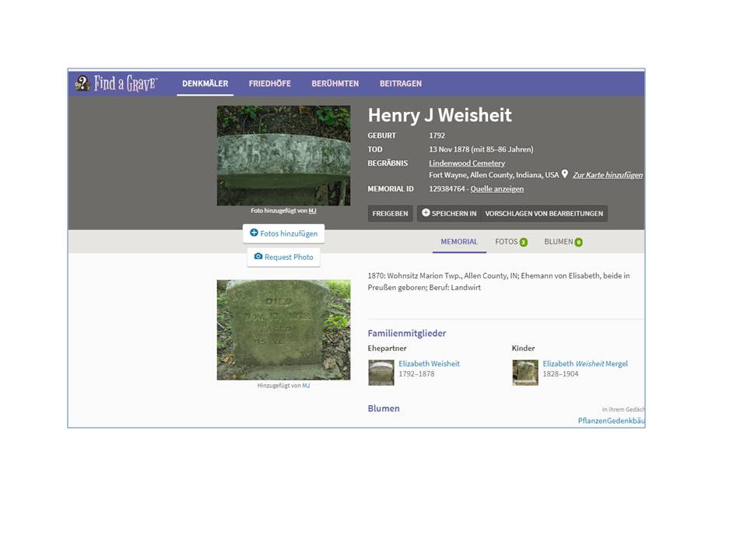This screenshot has height=560, width=747.
Task: Click the Ehepartner label
Action: pyautogui.click(x=387, y=348)
